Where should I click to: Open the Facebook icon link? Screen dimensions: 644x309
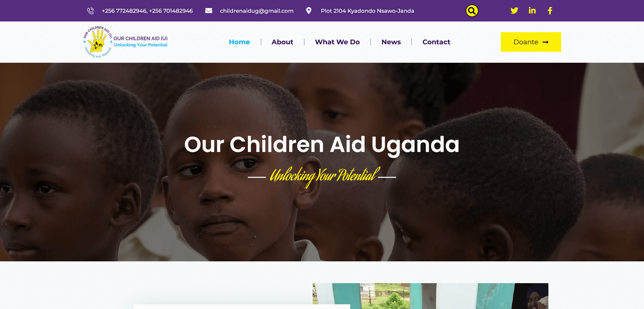click(x=550, y=11)
